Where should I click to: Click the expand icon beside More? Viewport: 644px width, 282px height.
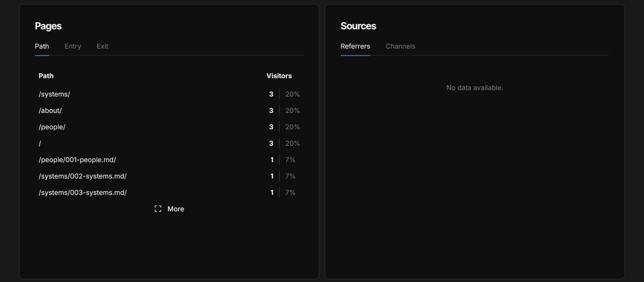pos(158,209)
